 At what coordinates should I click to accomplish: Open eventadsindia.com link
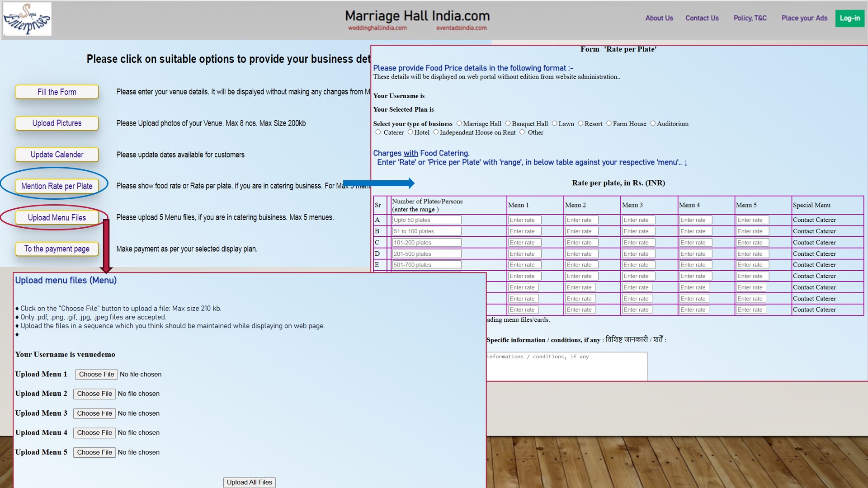461,28
